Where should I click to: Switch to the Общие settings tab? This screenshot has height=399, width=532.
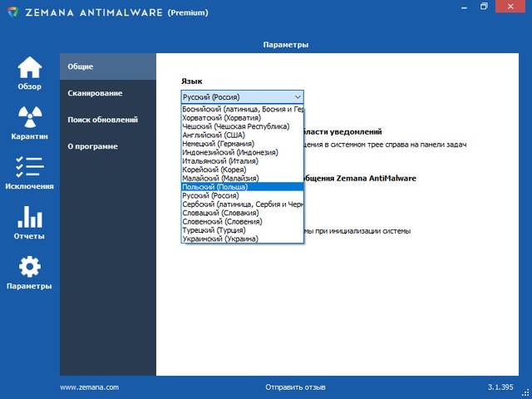(108, 66)
